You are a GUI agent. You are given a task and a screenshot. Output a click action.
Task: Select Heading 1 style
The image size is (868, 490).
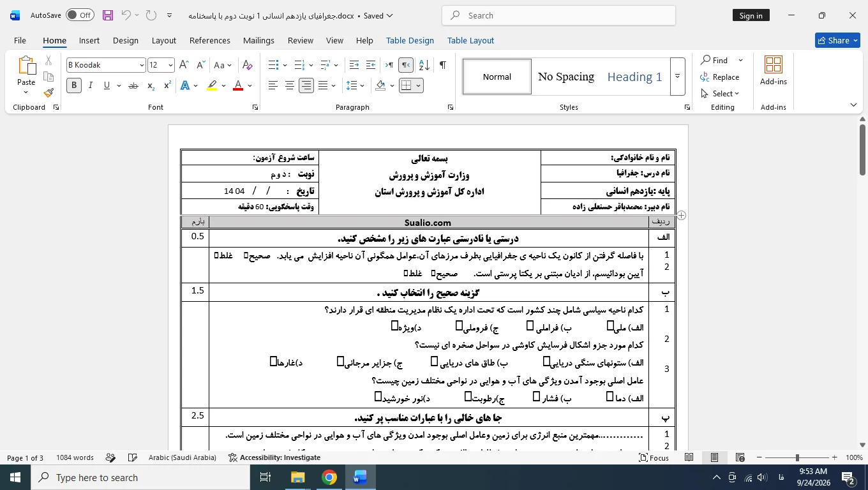click(634, 77)
